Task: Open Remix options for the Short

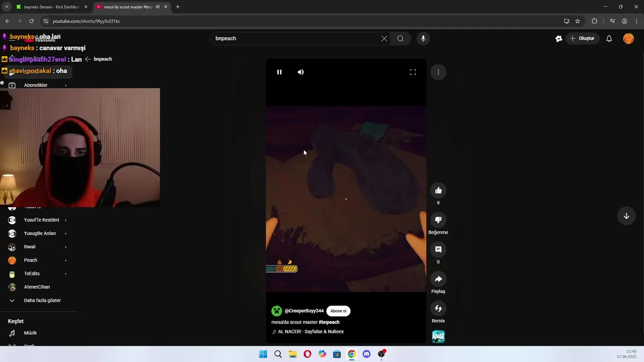Action: point(438,308)
